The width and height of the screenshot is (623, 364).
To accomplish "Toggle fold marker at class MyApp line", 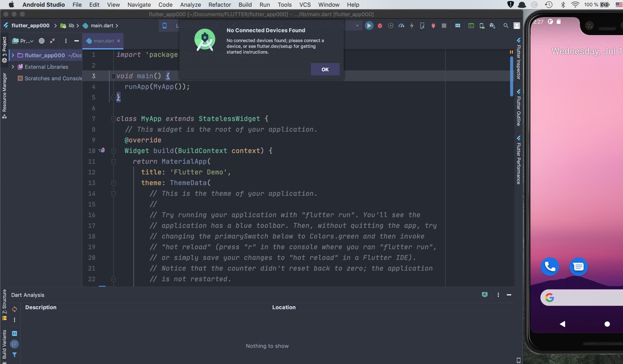I will (113, 119).
